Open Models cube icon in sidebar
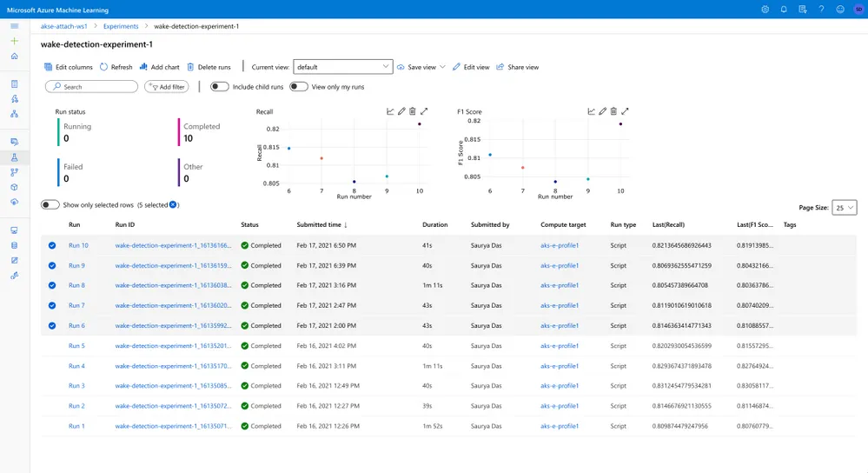Screen dimensions: 868x473 pyautogui.click(x=15, y=187)
